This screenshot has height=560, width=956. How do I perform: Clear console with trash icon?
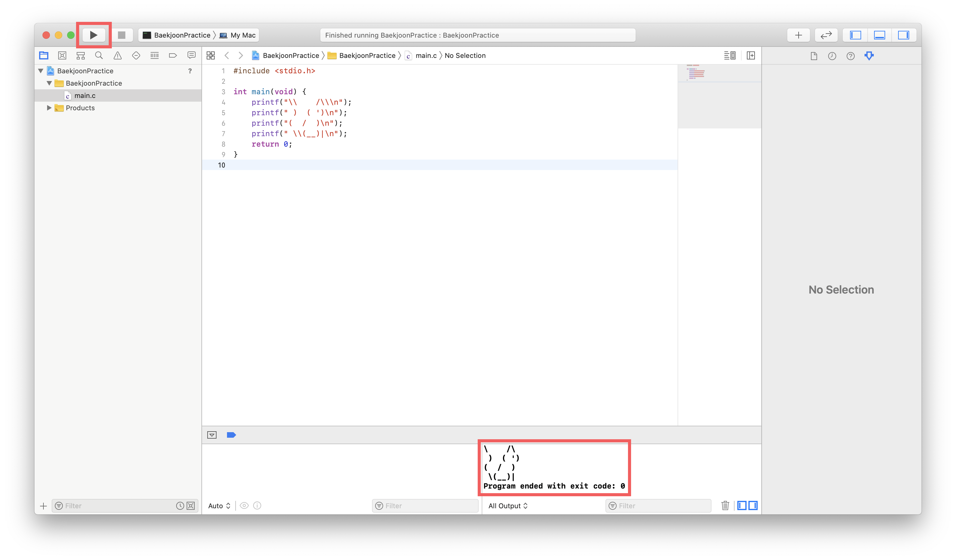725,506
